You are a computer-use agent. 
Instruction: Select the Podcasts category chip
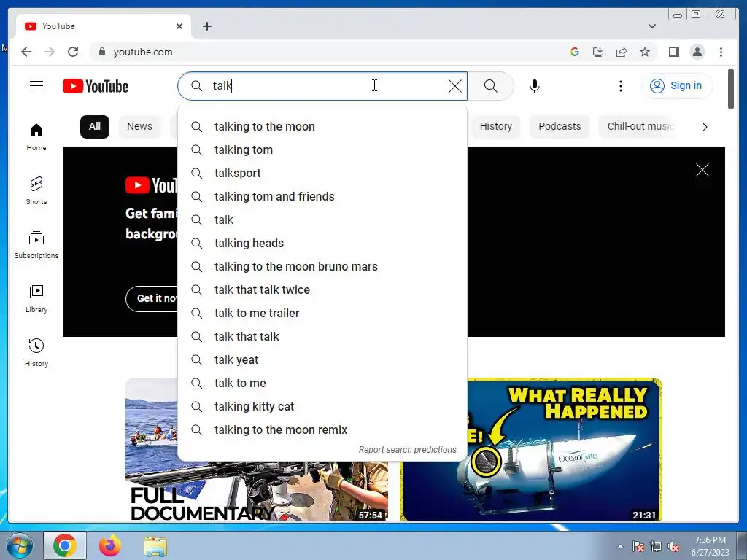point(560,127)
